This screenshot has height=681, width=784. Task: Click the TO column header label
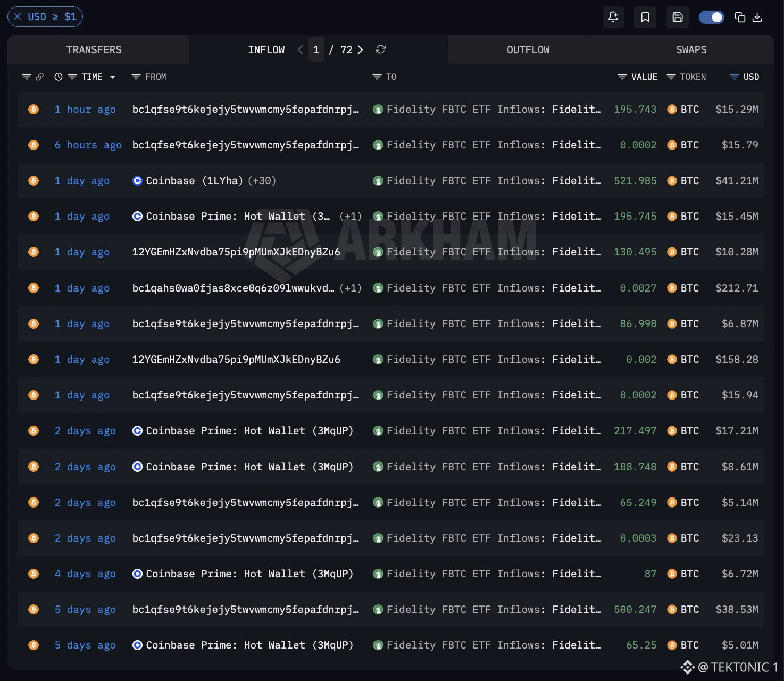pos(391,77)
